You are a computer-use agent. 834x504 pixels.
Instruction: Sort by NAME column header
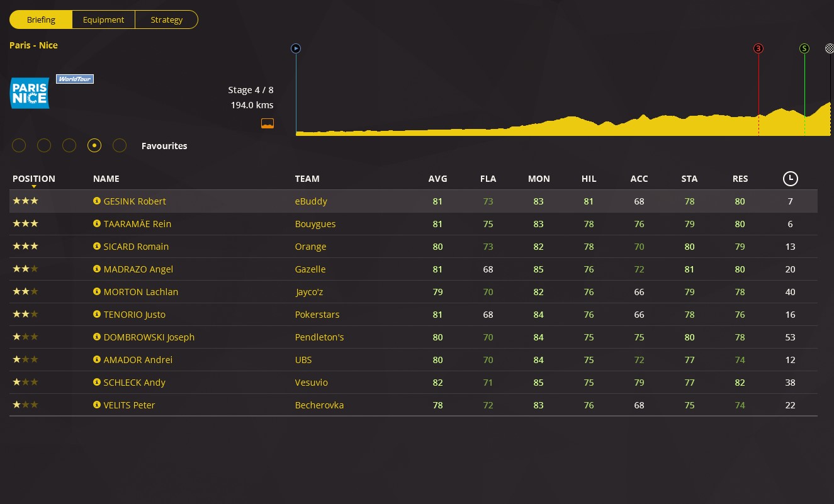(106, 179)
